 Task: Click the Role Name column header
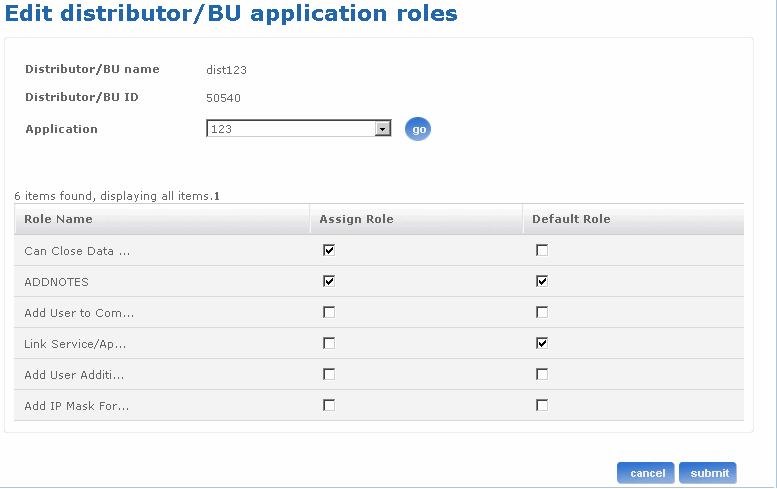pos(162,219)
